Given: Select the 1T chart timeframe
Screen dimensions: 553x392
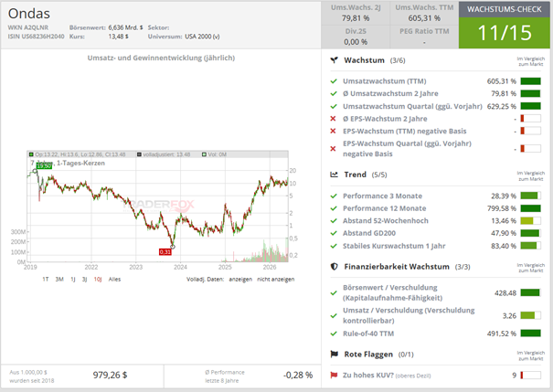Looking at the screenshot, I should pos(46,280).
